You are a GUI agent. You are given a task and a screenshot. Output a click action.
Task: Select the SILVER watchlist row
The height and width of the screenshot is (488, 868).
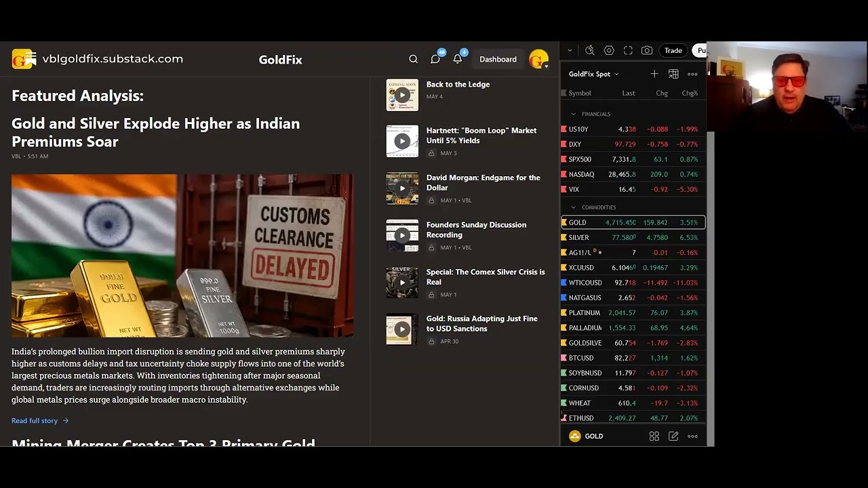(x=633, y=237)
